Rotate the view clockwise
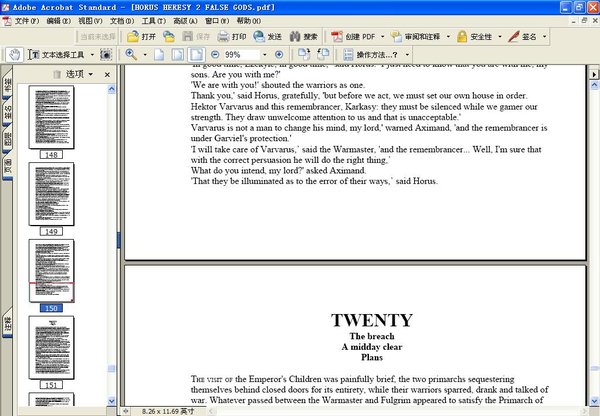600x416 pixels. click(x=304, y=55)
